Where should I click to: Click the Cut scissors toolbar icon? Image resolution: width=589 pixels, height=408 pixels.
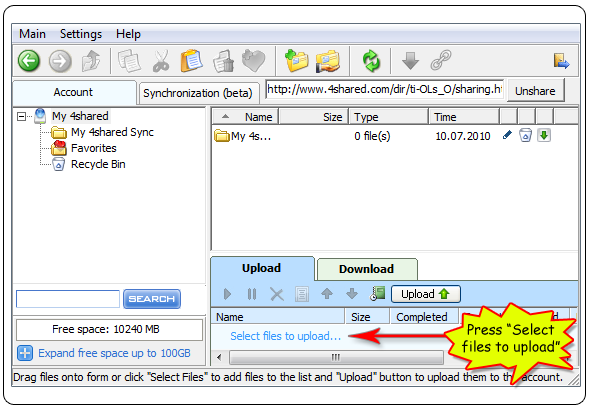point(161,61)
